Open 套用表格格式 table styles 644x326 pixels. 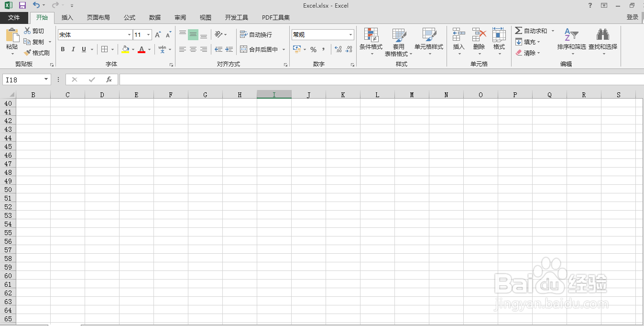[x=399, y=42]
